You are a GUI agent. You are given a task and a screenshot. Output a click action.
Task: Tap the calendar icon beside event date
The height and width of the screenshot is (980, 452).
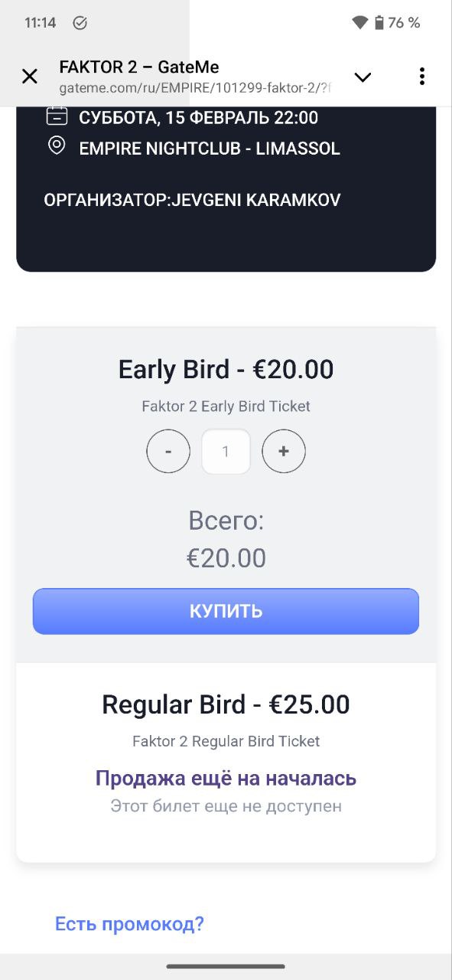(x=57, y=116)
